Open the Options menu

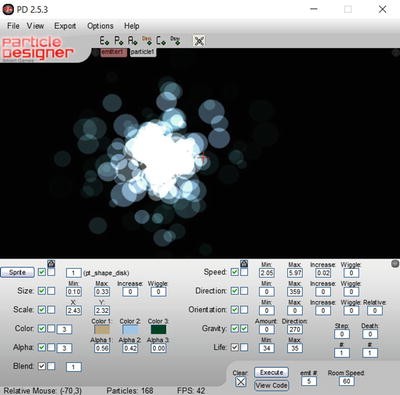100,26
